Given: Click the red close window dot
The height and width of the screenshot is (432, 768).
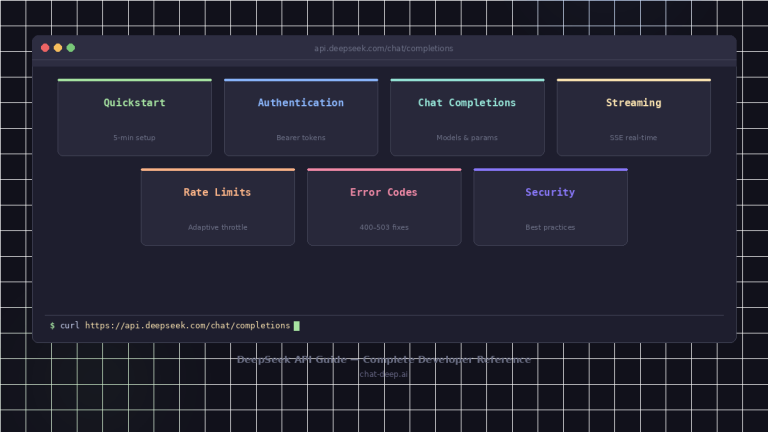Looking at the screenshot, I should point(45,48).
